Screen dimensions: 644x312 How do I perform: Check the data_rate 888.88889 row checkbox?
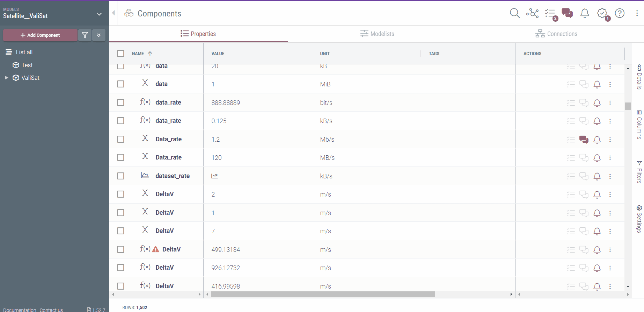coord(120,102)
